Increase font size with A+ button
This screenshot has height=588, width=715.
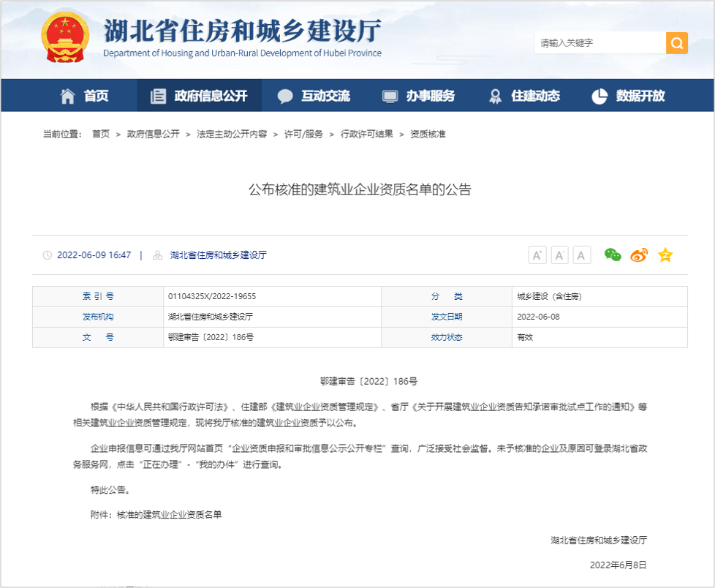point(537,255)
